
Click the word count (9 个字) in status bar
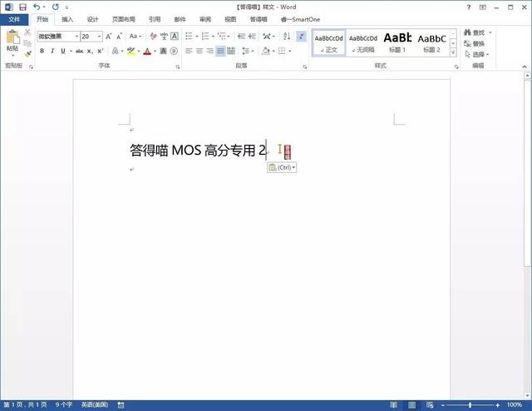[64, 405]
